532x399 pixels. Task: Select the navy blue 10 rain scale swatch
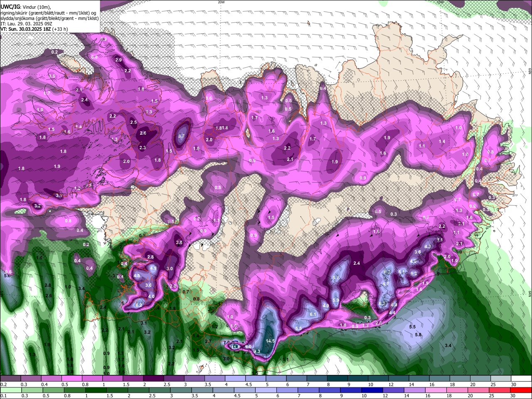coord(372,390)
